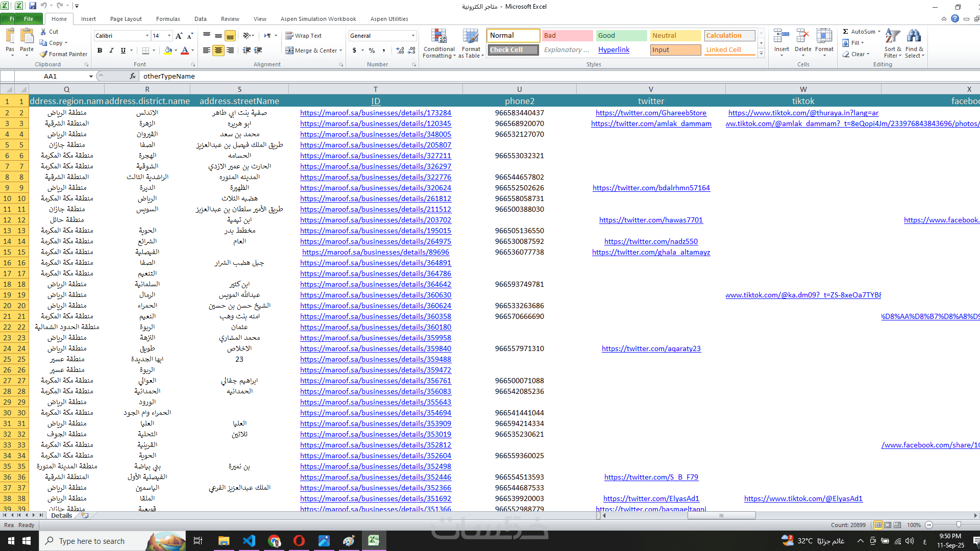Click the AutoSum sigma icon

[x=846, y=32]
